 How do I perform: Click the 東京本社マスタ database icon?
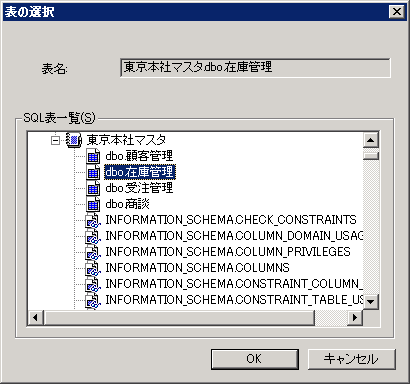click(74, 140)
